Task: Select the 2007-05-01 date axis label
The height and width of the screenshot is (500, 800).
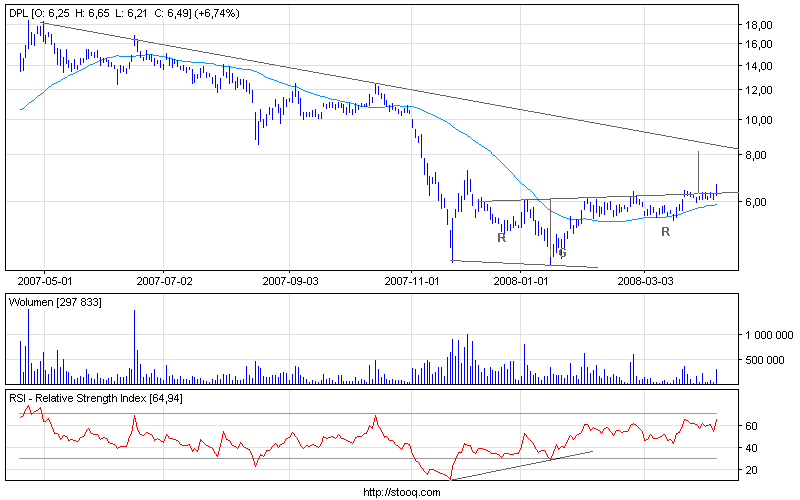Action: point(45,281)
